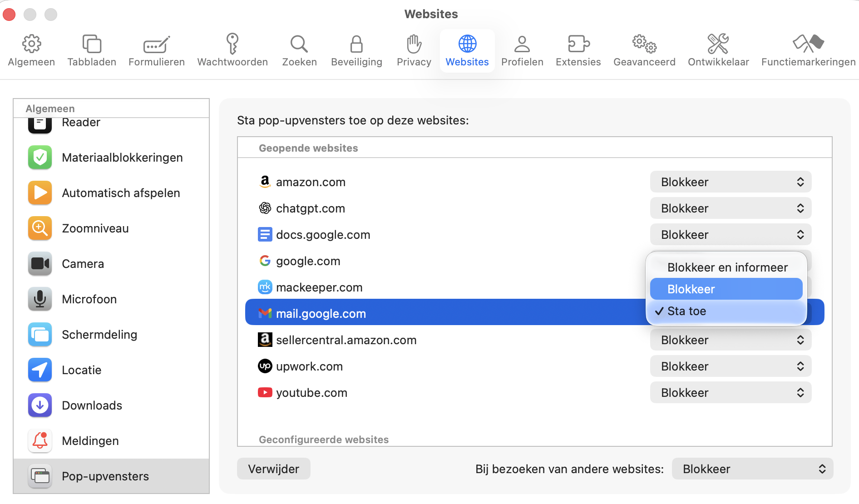Screen dimensions: 859x504
Task: Open the dropdown for andere websites
Action: pyautogui.click(x=752, y=469)
